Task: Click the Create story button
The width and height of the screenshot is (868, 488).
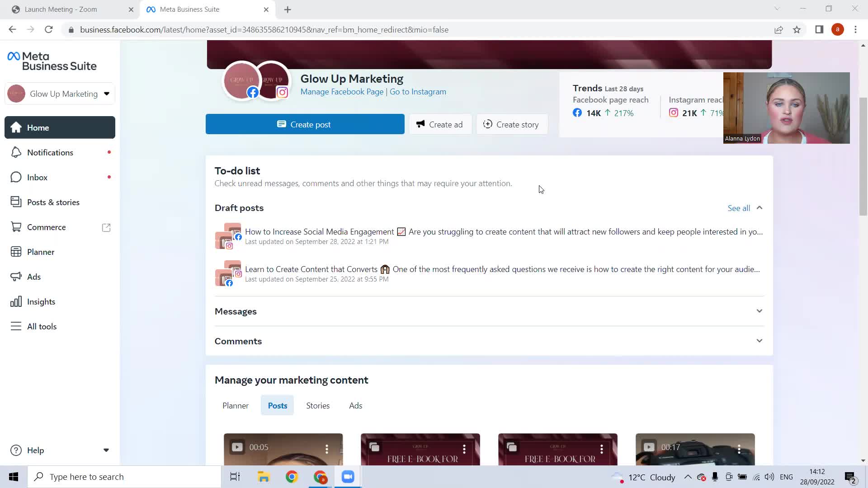Action: [512, 124]
